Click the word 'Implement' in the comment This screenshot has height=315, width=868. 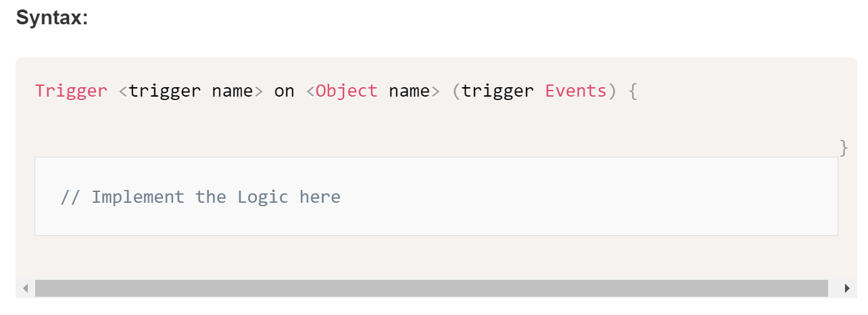coord(138,197)
